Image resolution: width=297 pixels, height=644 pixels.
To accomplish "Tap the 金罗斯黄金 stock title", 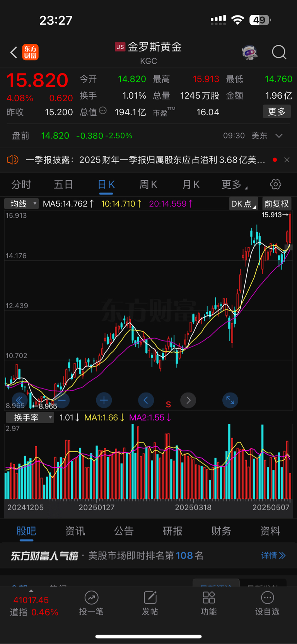I will tap(155, 47).
